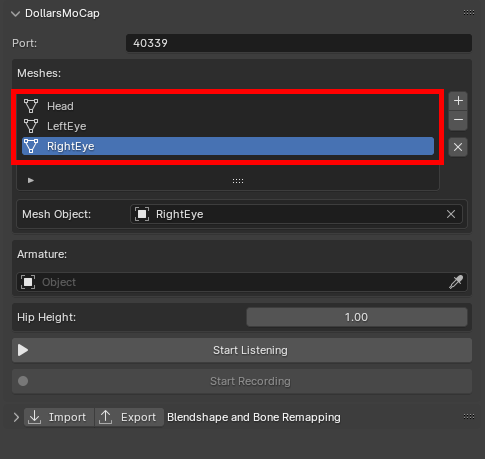This screenshot has width=485, height=459.
Task: Import a remapping preset
Action: point(59,417)
